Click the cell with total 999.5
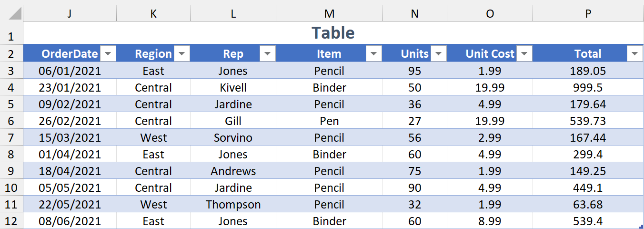 [x=588, y=88]
